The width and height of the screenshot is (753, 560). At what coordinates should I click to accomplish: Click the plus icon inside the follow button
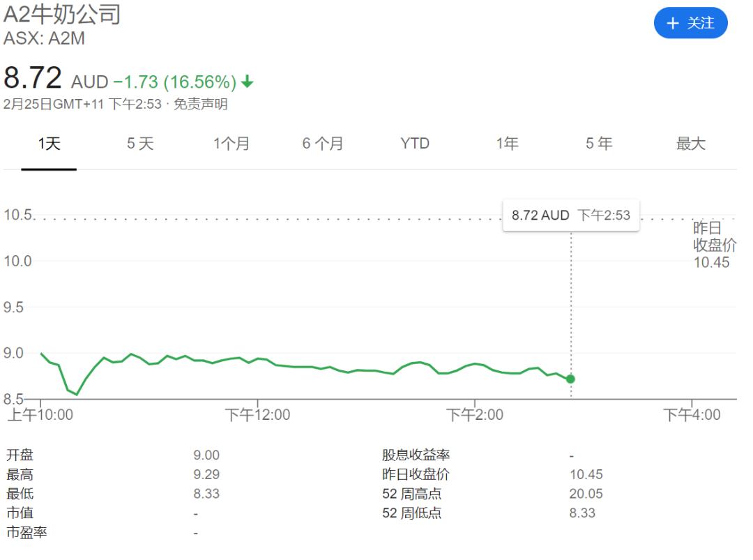click(x=672, y=23)
